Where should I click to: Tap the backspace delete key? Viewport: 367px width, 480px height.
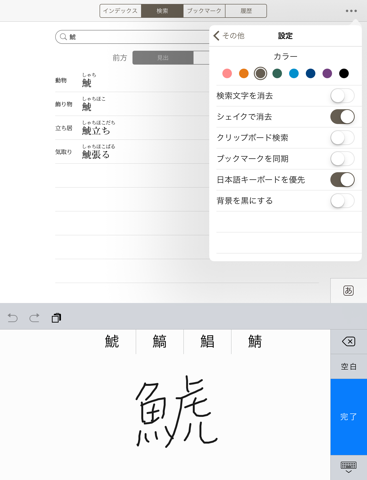pos(348,341)
